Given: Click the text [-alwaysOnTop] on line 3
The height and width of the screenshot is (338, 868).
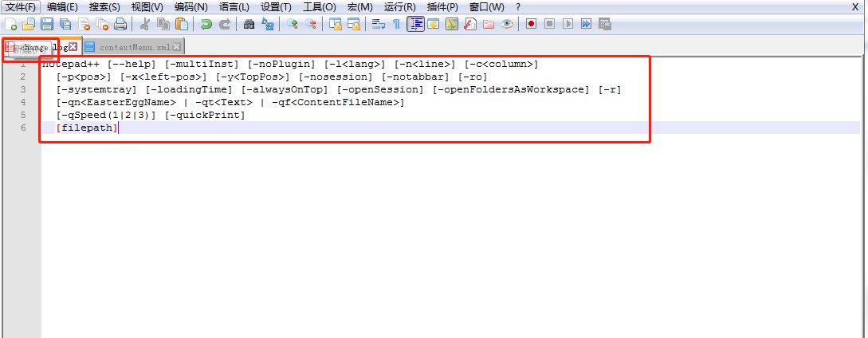Looking at the screenshot, I should coord(285,89).
